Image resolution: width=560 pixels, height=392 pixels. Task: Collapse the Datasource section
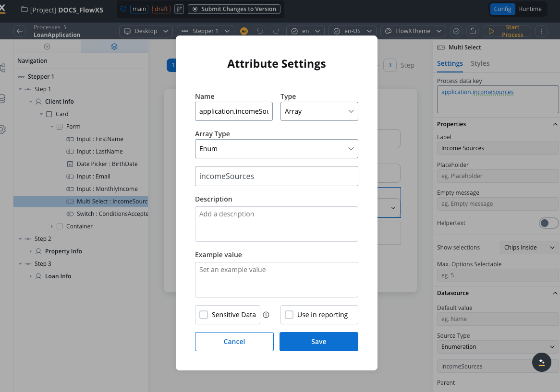pos(555,293)
